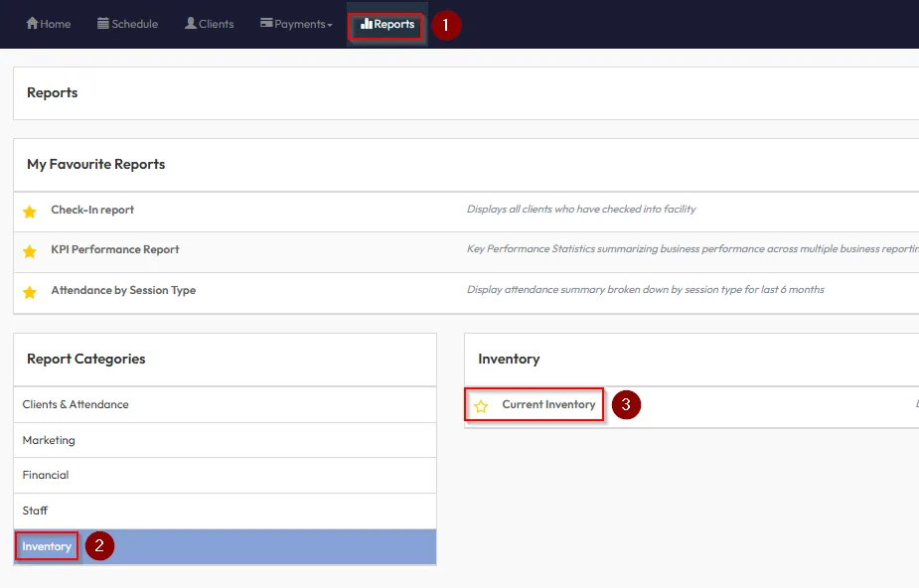Click the Schedule calendar icon
Viewport: 919px width, 588px height.
(x=103, y=24)
